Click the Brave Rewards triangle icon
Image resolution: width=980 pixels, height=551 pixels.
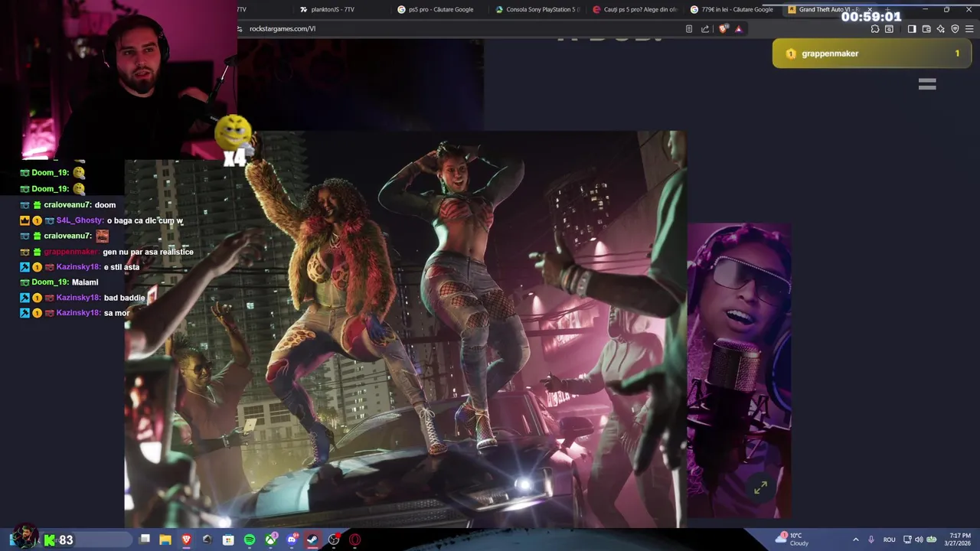[738, 29]
